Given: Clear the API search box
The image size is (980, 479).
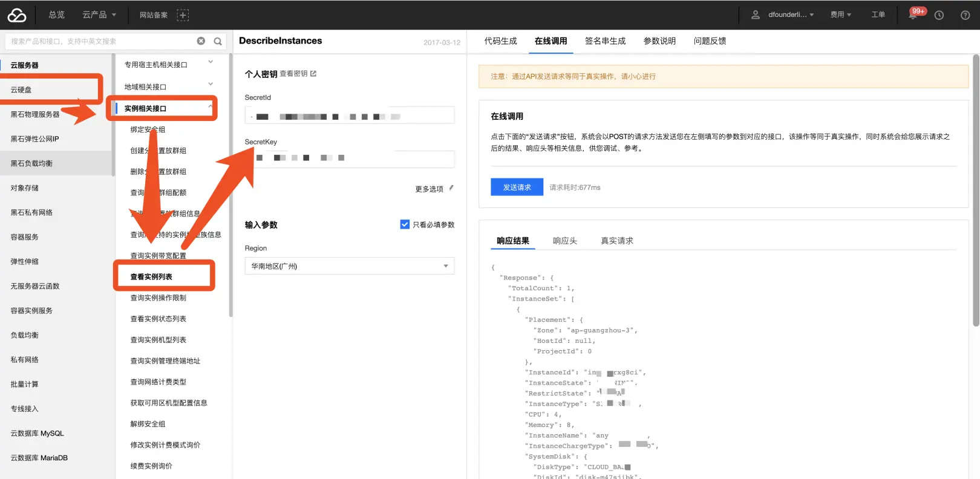Looking at the screenshot, I should pyautogui.click(x=201, y=41).
